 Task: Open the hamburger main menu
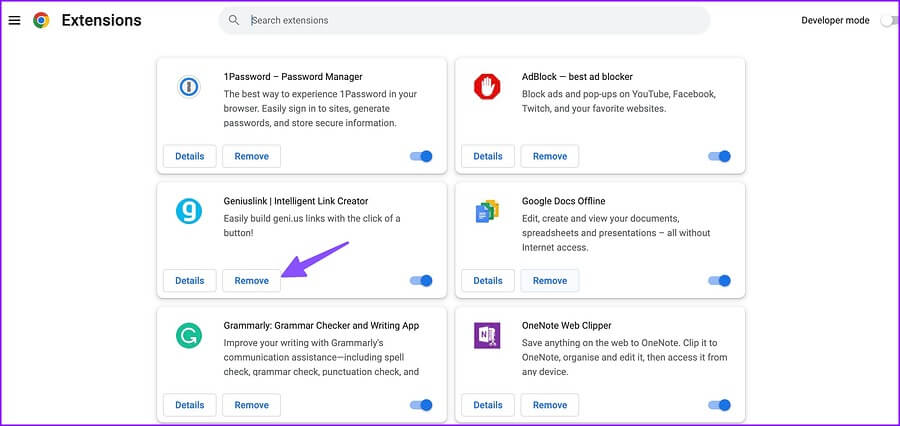(14, 21)
